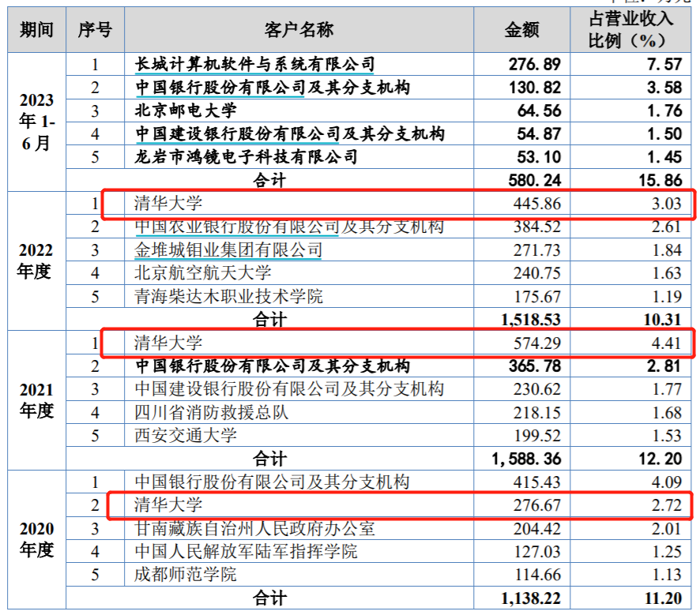Screen dimensions: 700x615
Task: Click the percentage 4.41
Action: 666,343
